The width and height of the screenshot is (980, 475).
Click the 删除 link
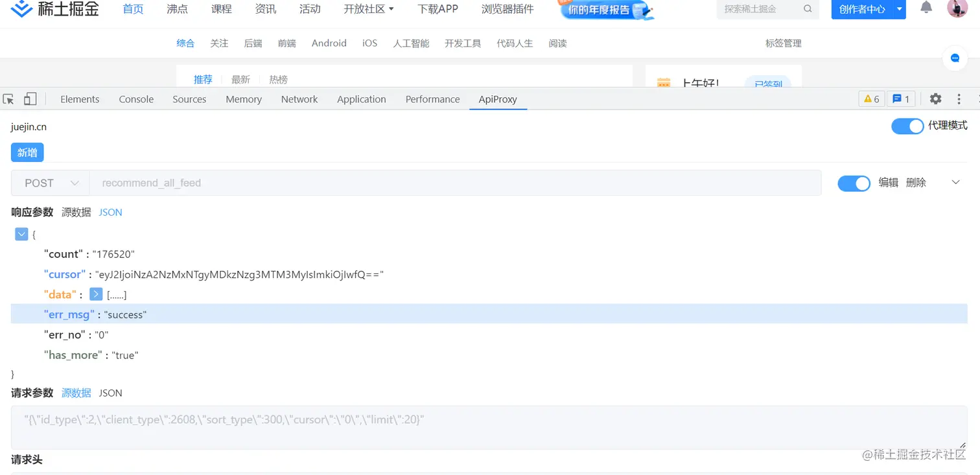(x=916, y=183)
